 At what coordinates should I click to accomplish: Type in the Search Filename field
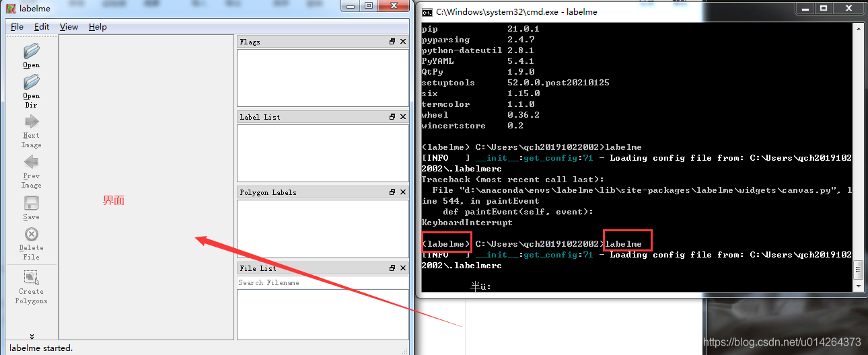322,283
